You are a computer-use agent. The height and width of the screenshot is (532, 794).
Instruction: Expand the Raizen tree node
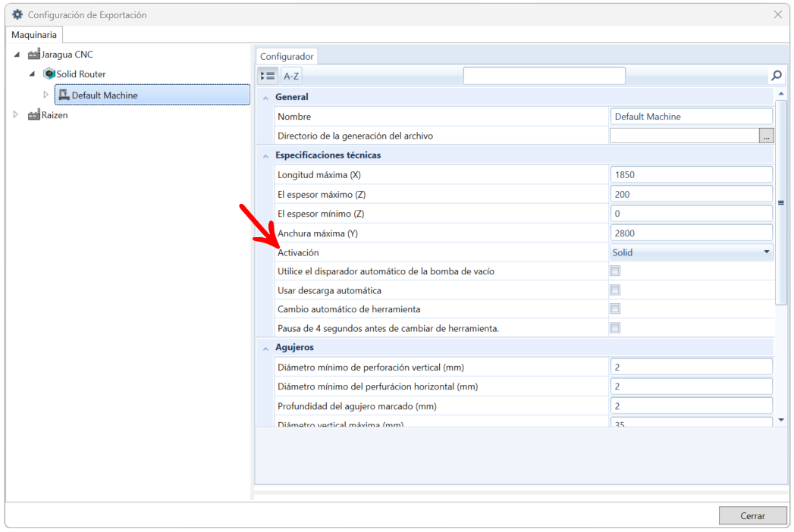[x=15, y=115]
